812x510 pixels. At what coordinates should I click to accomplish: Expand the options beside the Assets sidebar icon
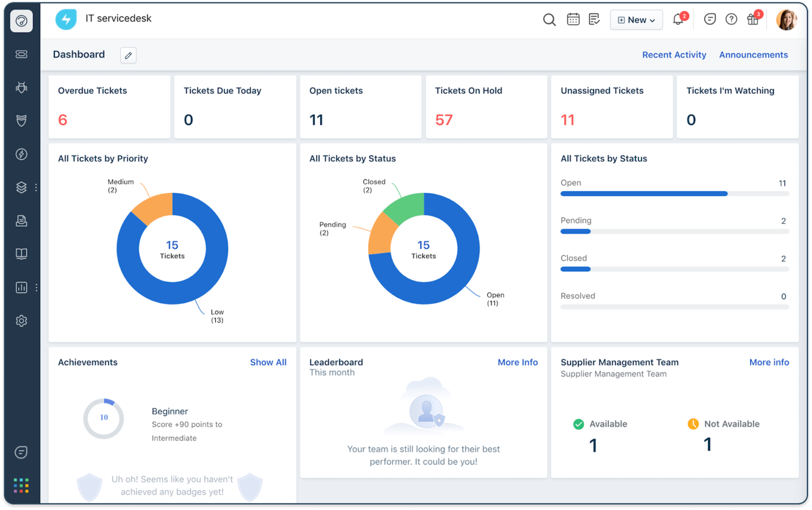[x=36, y=187]
